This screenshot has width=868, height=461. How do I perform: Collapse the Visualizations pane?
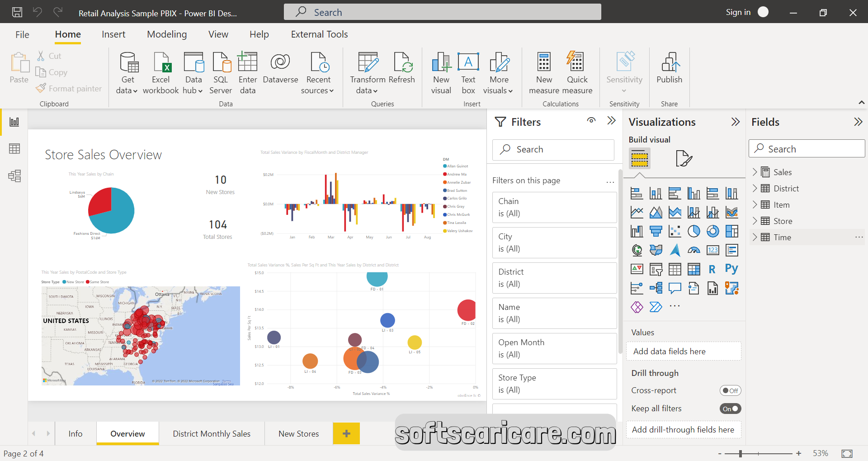point(736,122)
